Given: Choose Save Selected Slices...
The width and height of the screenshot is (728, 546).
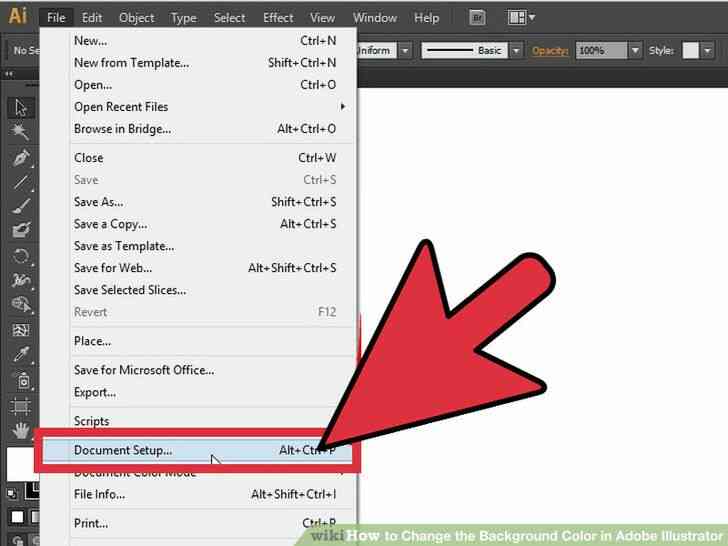Looking at the screenshot, I should click(x=199, y=290).
